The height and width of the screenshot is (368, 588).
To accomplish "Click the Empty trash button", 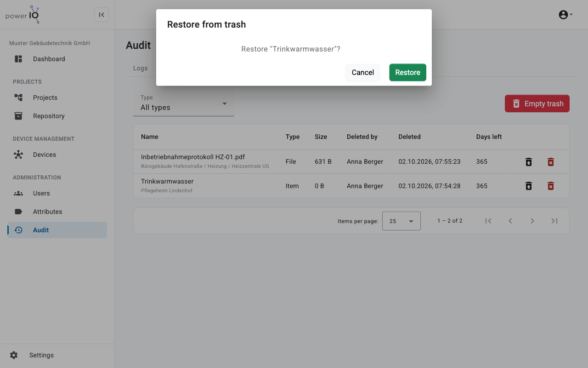I will pyautogui.click(x=537, y=103).
